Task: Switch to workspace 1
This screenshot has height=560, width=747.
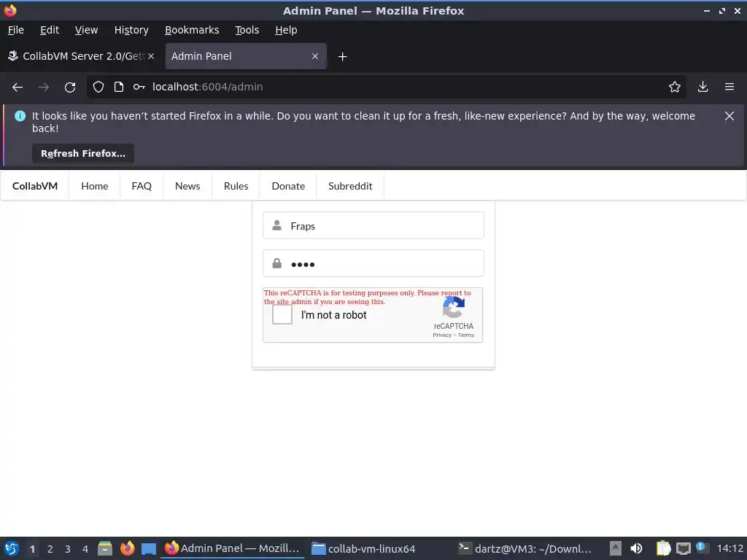Action: coord(32,549)
